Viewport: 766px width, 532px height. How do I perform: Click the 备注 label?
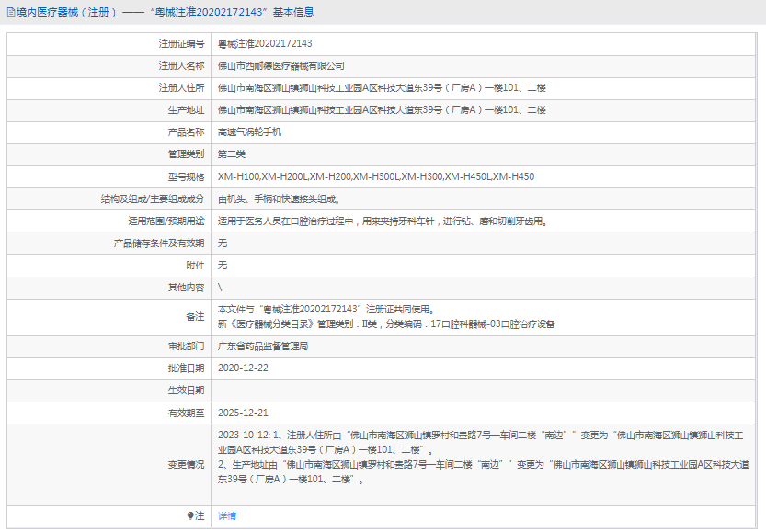(195, 317)
